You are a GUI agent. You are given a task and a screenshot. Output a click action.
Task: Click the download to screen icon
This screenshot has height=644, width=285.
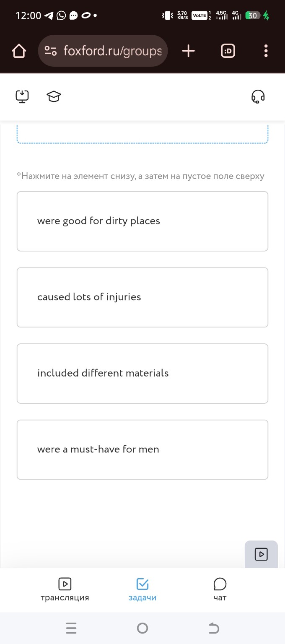point(22,96)
